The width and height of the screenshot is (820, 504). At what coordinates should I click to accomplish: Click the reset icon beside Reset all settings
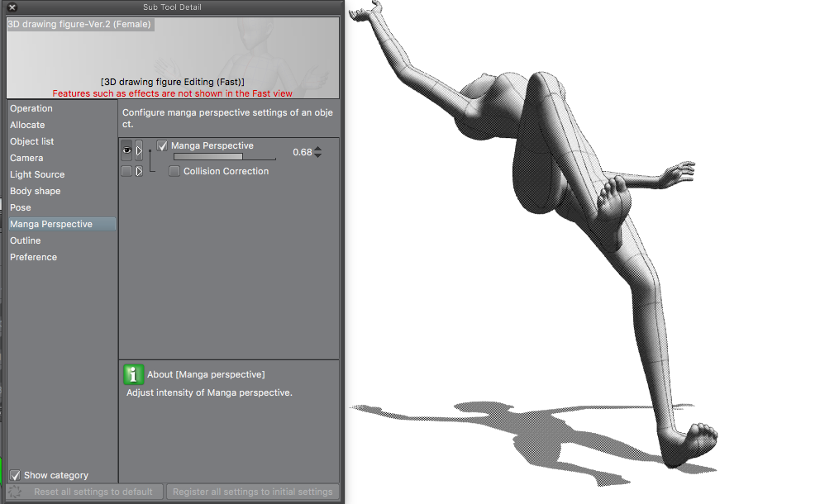pos(15,492)
